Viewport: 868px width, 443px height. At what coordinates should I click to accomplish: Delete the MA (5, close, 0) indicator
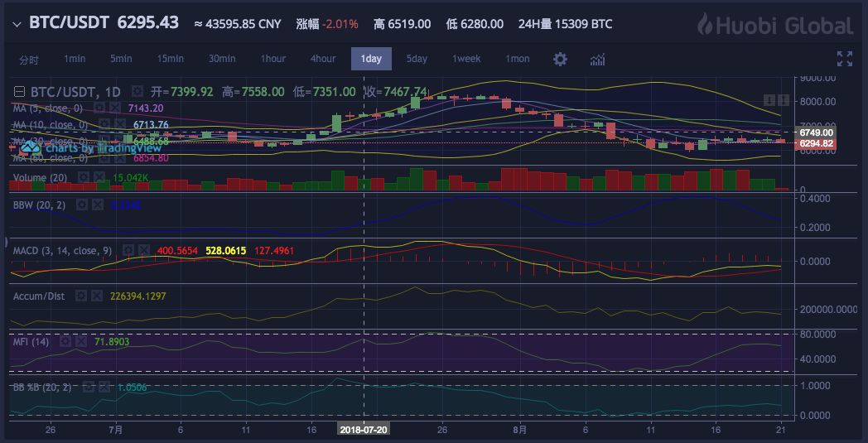pyautogui.click(x=113, y=108)
